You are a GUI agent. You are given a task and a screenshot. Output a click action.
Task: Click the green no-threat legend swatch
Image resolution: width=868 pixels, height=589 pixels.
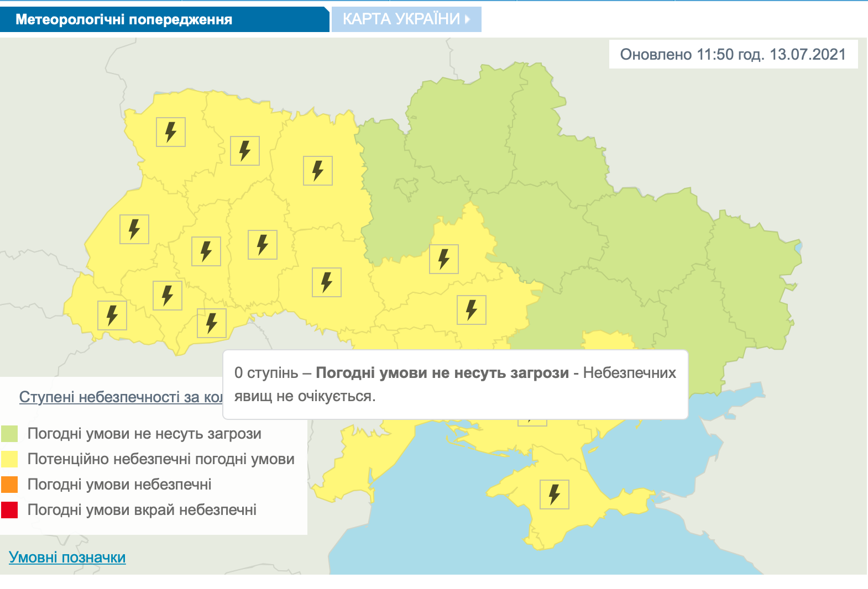click(9, 434)
